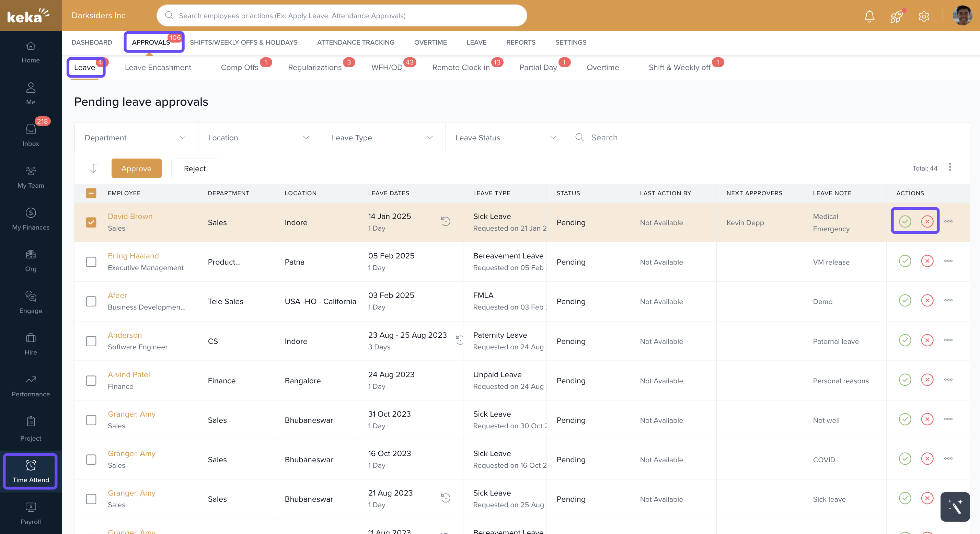Open the Attendance Tracking menu tab
This screenshot has height=534, width=980.
[355, 42]
